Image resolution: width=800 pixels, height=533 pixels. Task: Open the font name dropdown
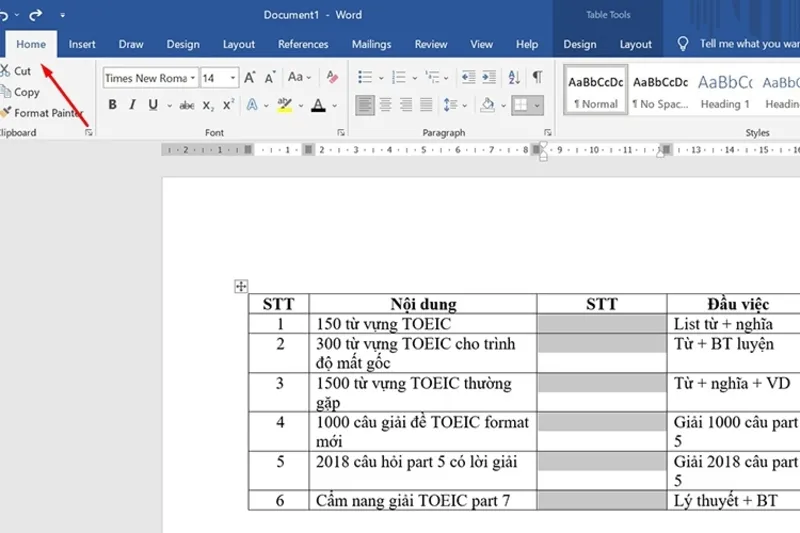pos(192,78)
